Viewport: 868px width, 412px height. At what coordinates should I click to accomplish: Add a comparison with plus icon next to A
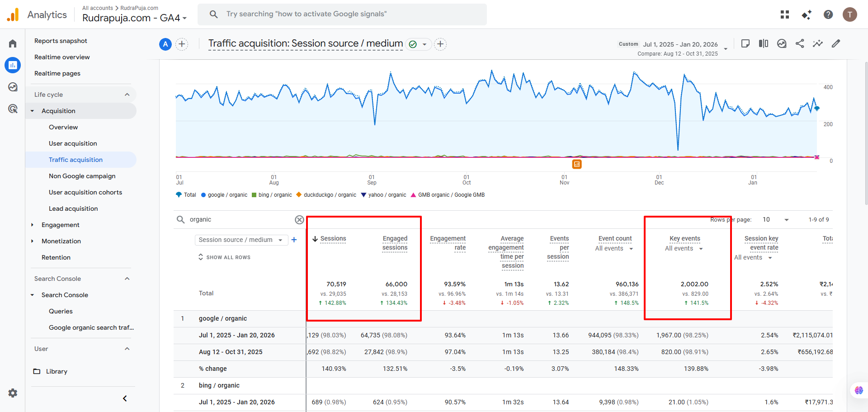(182, 44)
